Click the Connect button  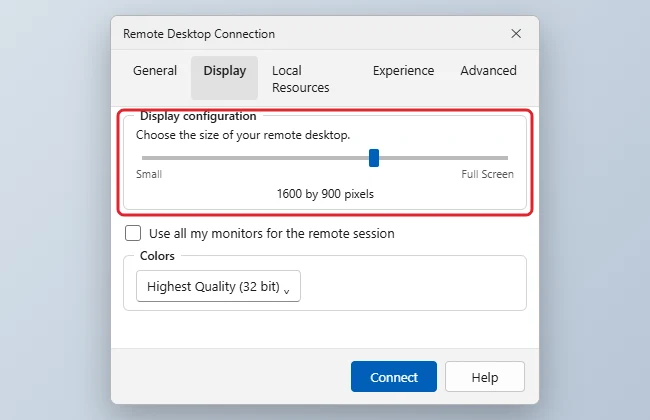[394, 376]
